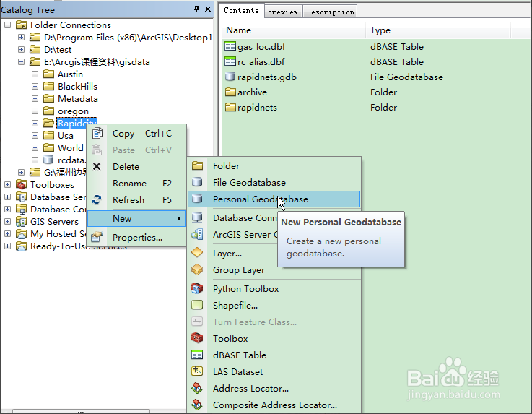This screenshot has height=414, width=532.
Task: Expand the Metadata folder
Action: point(35,98)
